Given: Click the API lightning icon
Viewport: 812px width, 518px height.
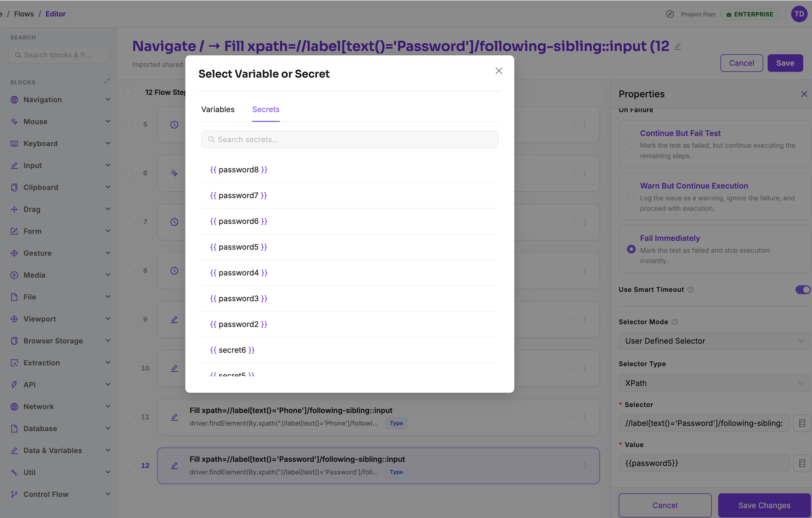Looking at the screenshot, I should pos(14,385).
